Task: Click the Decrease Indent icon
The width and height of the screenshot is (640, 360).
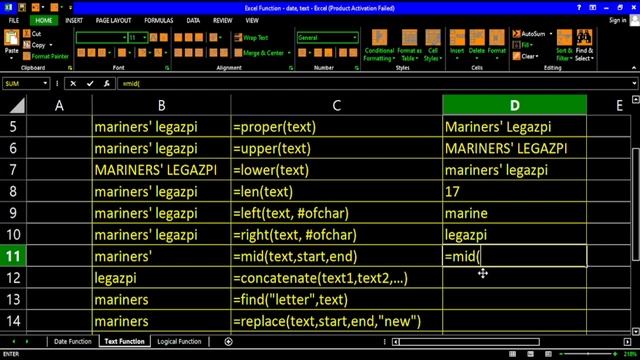Action: click(213, 52)
